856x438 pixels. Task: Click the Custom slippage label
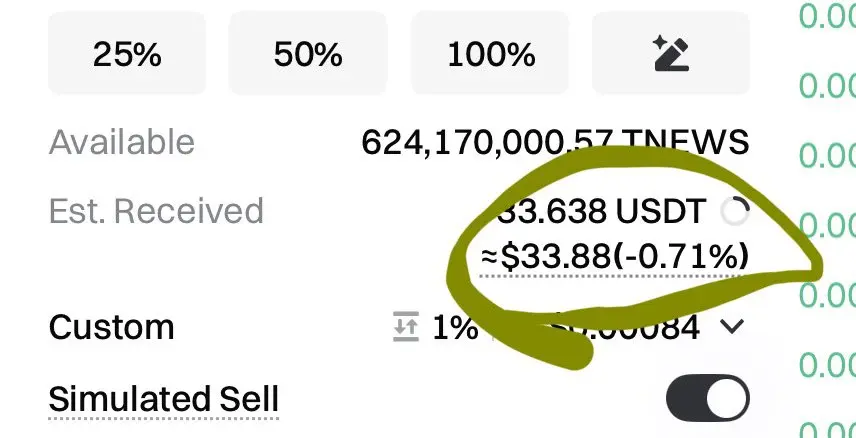tap(111, 327)
